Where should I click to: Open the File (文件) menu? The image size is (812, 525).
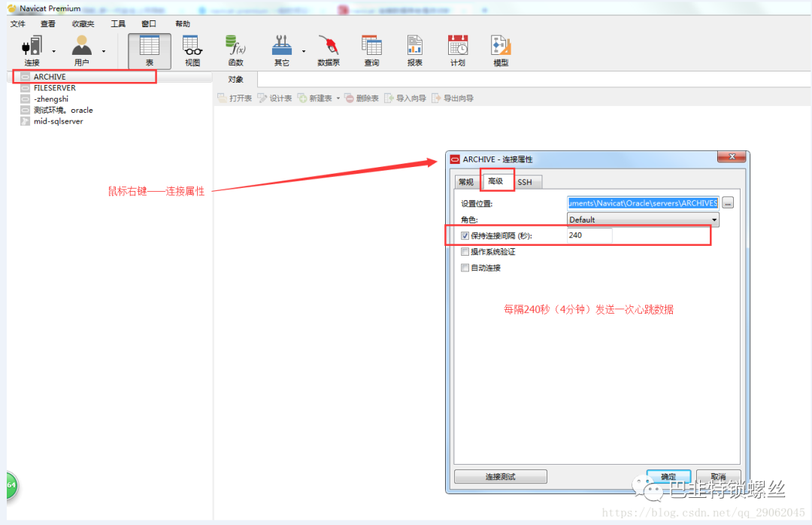point(17,24)
